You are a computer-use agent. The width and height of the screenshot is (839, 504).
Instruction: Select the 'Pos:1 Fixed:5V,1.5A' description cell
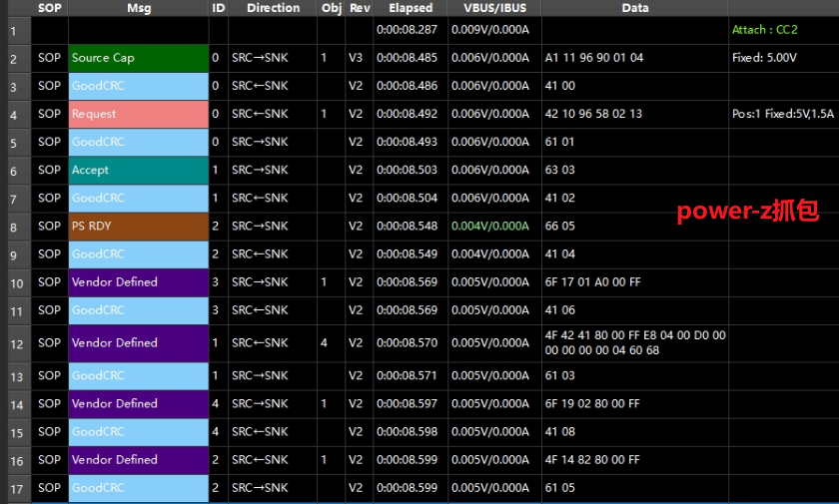783,114
